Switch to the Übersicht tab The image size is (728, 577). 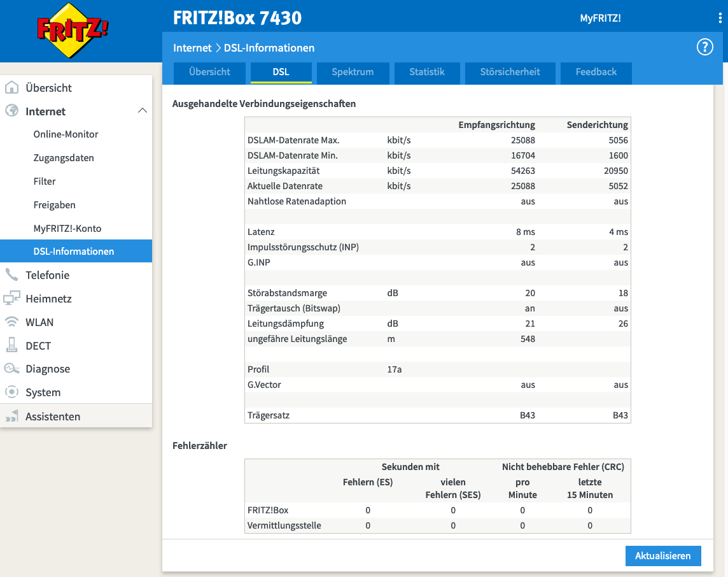209,73
